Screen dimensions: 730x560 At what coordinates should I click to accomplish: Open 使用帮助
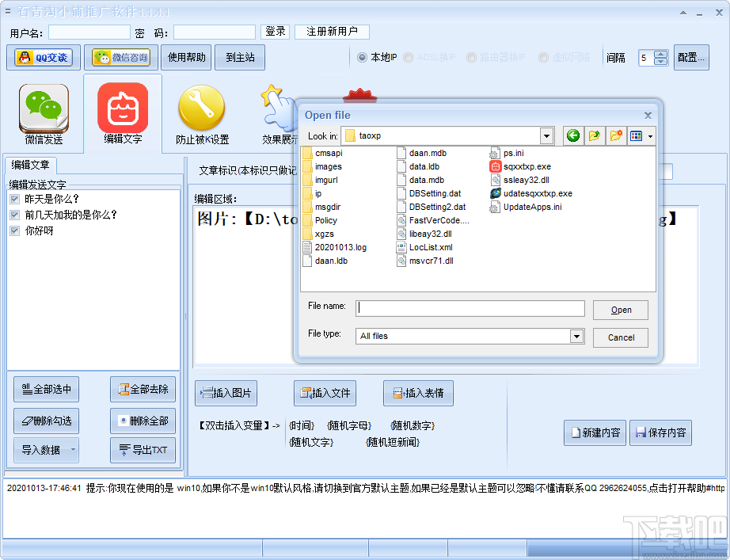click(x=187, y=57)
